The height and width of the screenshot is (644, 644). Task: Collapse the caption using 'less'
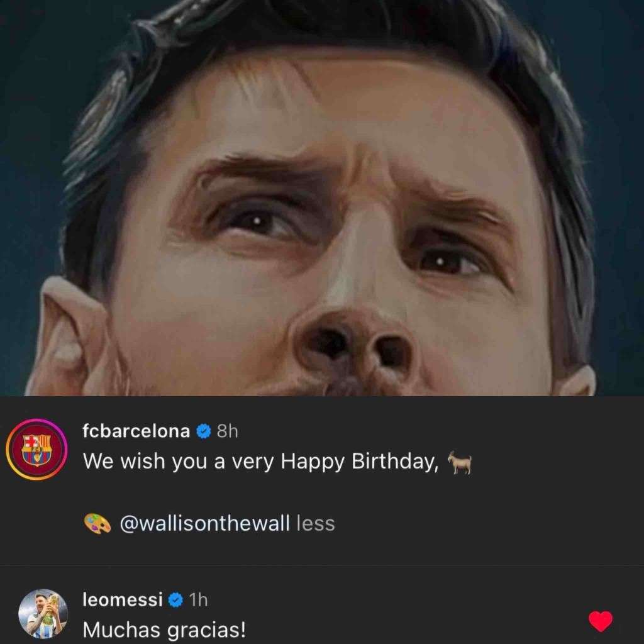click(x=315, y=523)
